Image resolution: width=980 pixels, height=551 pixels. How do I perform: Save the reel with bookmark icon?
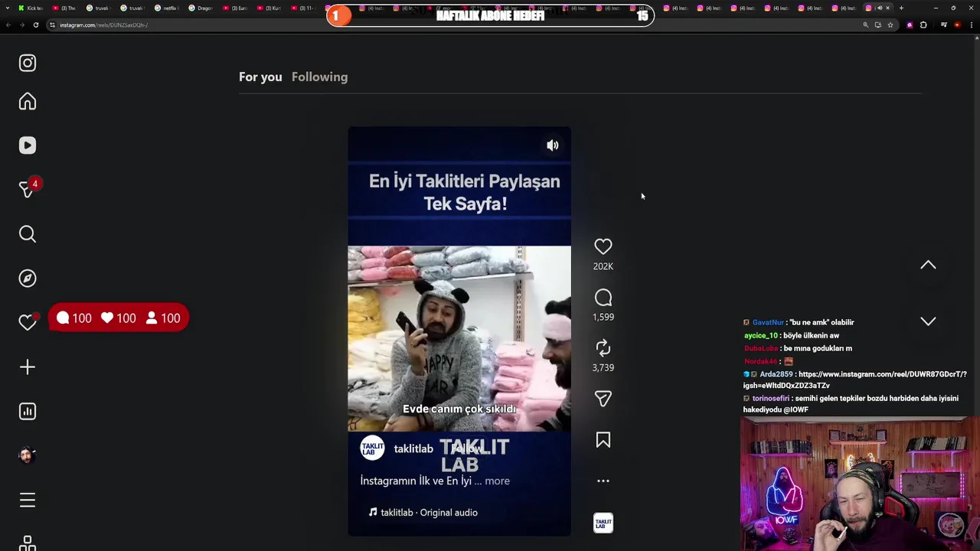pos(603,440)
